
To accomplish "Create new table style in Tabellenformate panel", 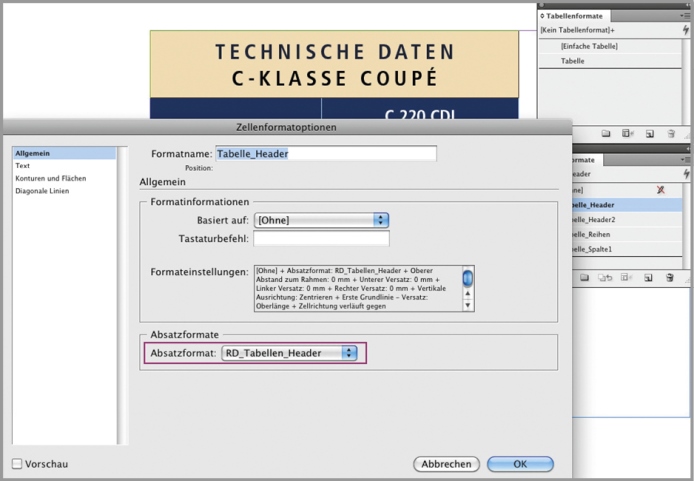I will click(650, 134).
